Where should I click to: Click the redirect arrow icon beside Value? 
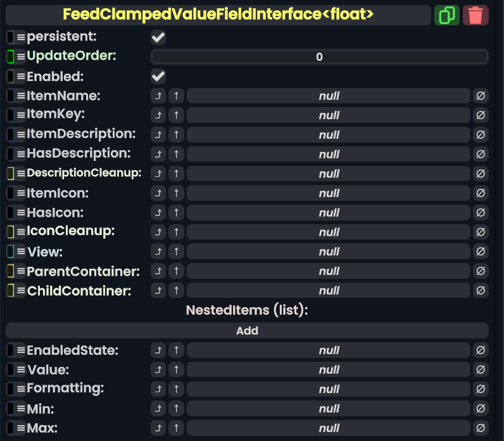click(158, 369)
